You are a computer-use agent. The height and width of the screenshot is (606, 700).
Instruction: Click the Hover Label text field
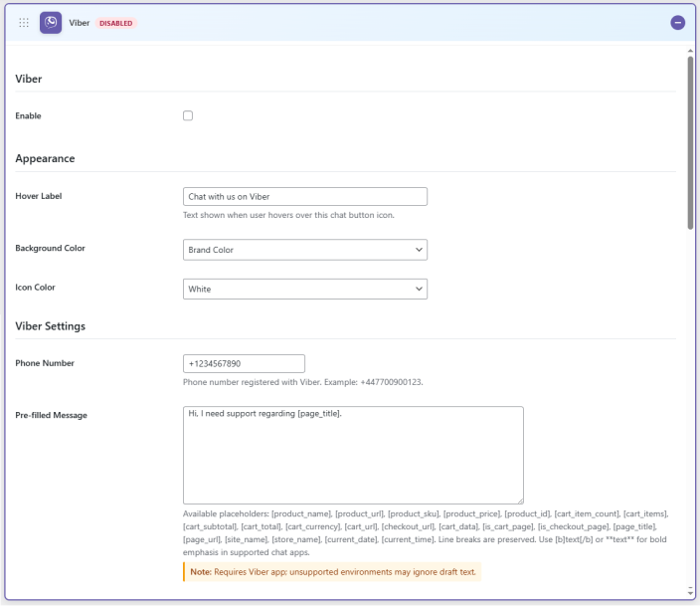(x=305, y=197)
